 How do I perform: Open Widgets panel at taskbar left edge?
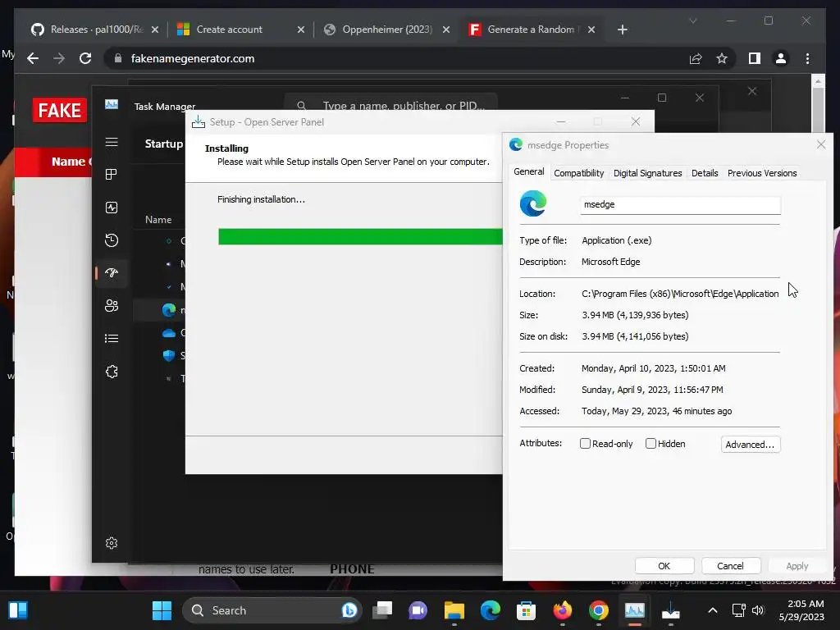pos(18,610)
